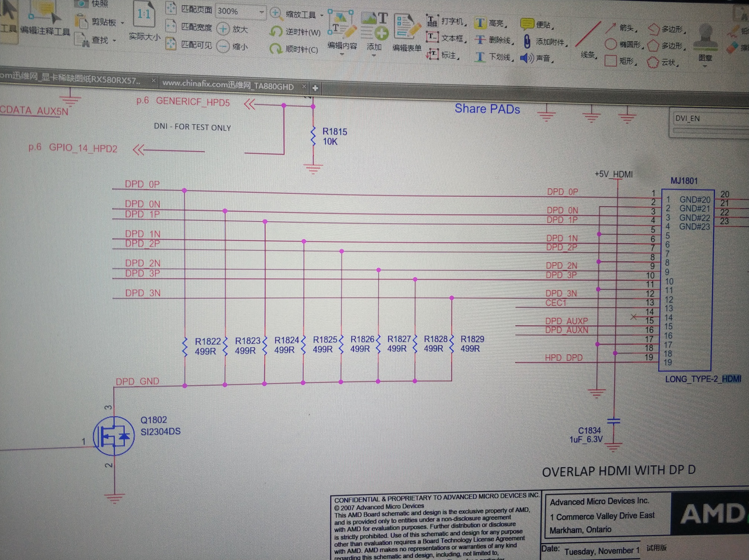
Task: Open a new tab with plus button
Action: [315, 88]
